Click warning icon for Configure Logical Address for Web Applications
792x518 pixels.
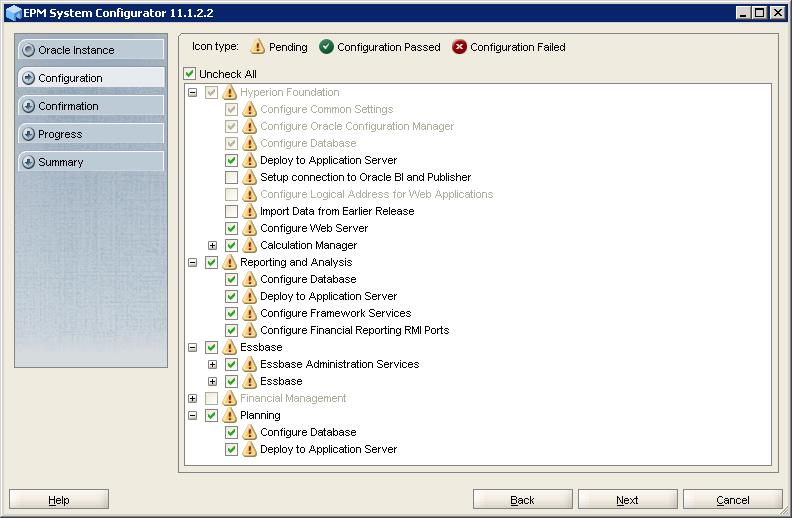[250, 194]
